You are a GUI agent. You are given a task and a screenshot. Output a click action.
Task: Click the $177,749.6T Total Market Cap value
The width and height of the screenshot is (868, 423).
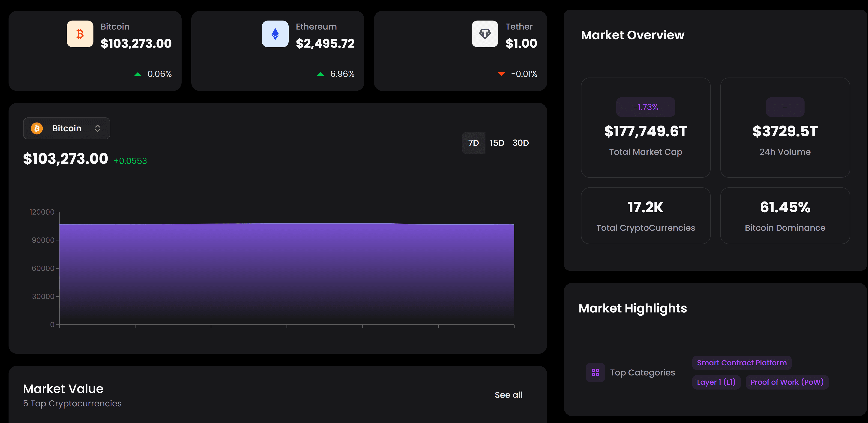tap(645, 132)
